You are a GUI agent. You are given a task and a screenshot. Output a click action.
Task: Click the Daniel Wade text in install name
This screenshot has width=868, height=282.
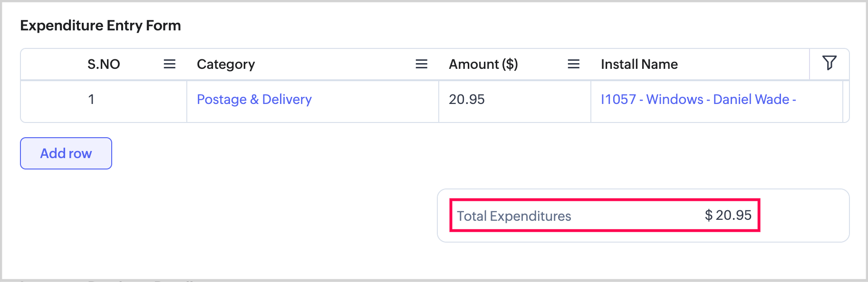[751, 99]
